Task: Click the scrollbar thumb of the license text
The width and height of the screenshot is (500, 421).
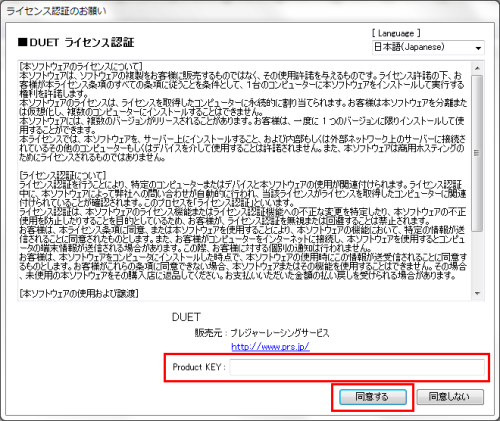Action: (x=477, y=153)
